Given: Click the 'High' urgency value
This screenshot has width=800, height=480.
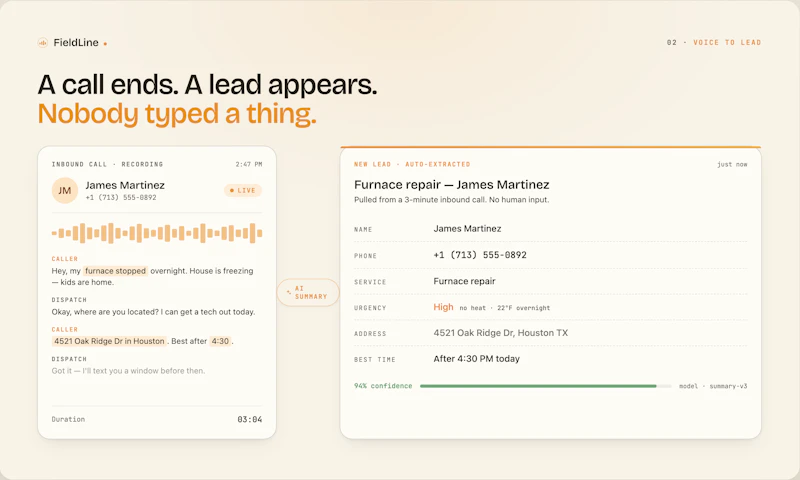Looking at the screenshot, I should click(443, 307).
